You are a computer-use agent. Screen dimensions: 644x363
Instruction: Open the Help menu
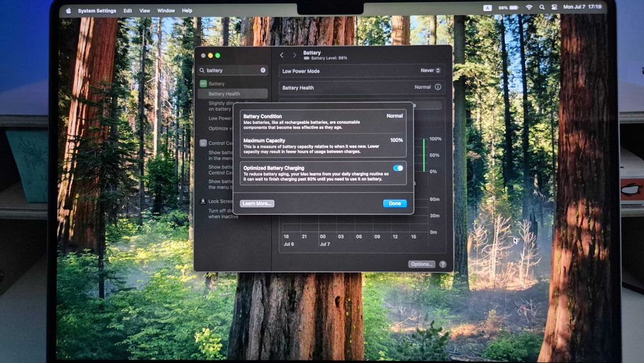click(x=187, y=11)
